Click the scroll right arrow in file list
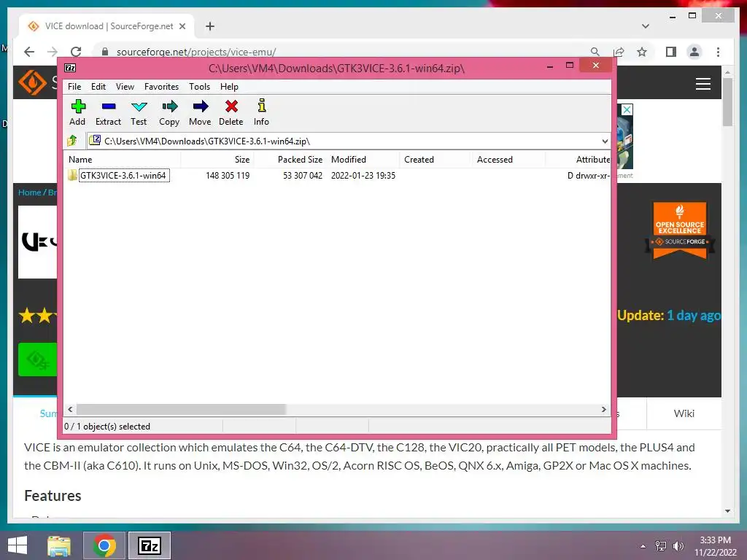This screenshot has width=747, height=560. coord(604,410)
